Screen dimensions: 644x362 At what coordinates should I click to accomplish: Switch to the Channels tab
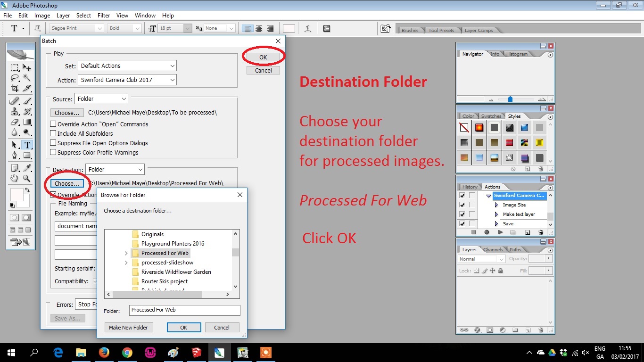coord(493,249)
